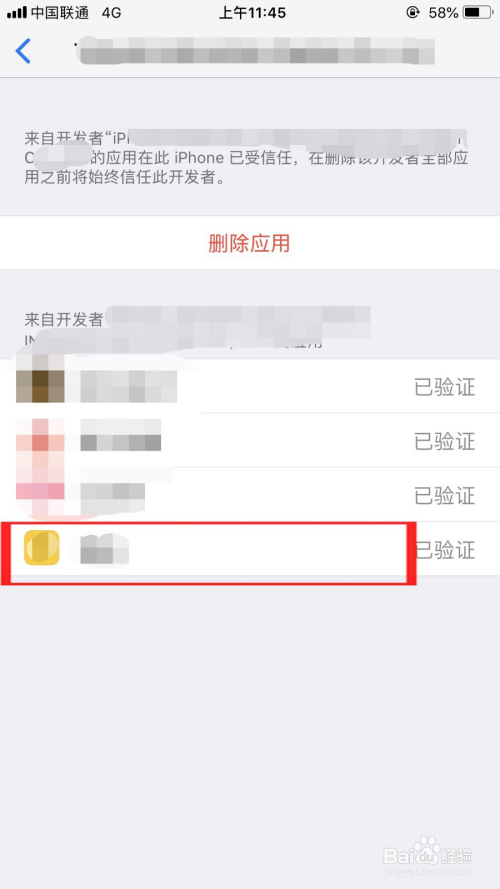The image size is (500, 889).
Task: Open the yellow app icon row
Action: click(250, 549)
